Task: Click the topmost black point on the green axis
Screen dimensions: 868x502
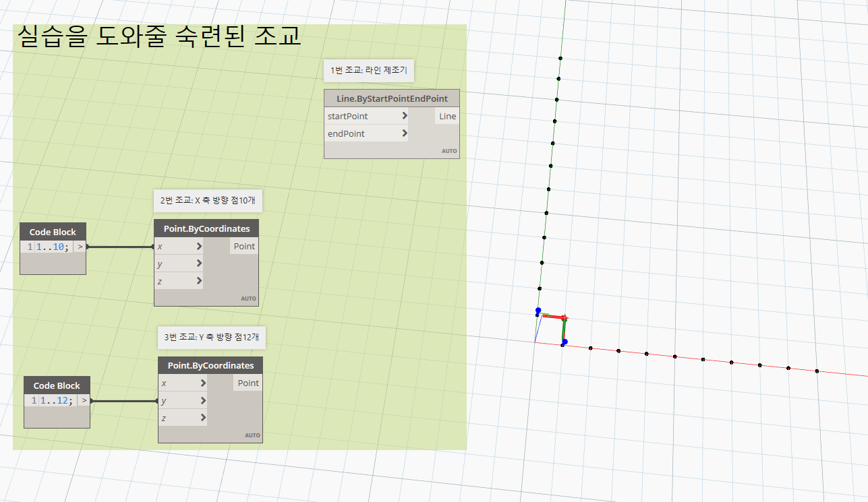Action: click(x=560, y=58)
